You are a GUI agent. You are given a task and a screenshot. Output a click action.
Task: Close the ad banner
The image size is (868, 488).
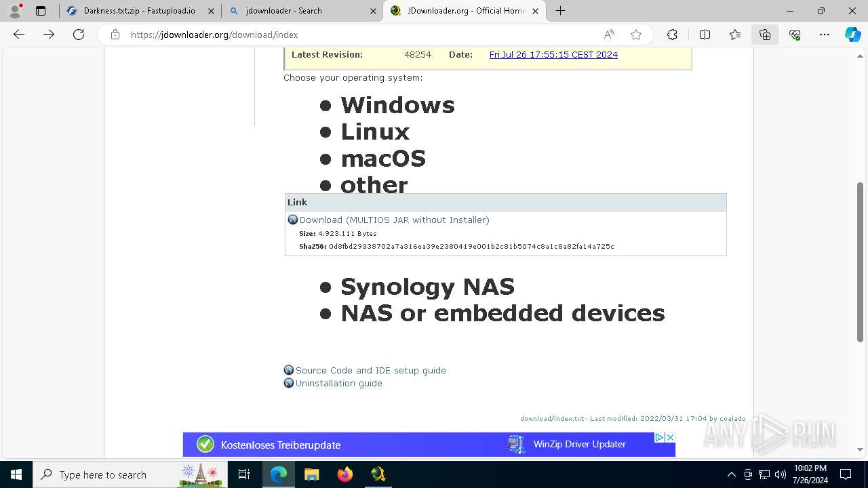pyautogui.click(x=670, y=437)
